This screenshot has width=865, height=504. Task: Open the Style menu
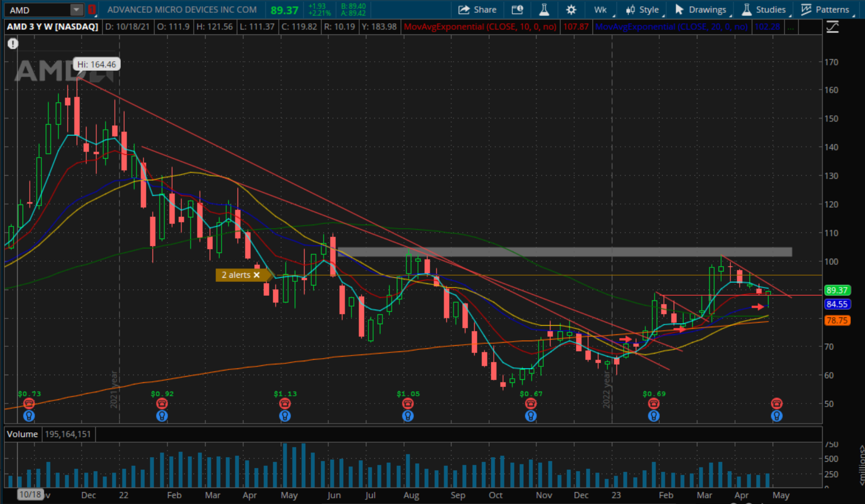(642, 10)
